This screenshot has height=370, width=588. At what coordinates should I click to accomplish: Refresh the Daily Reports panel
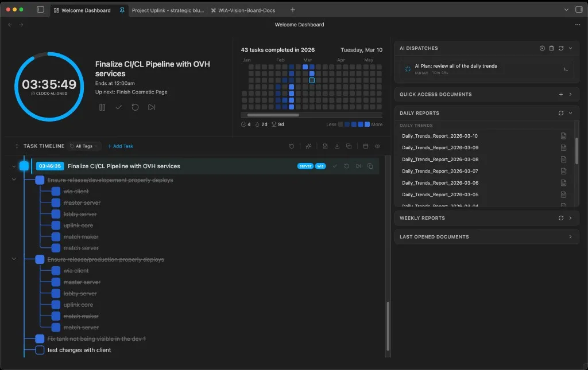pyautogui.click(x=561, y=113)
